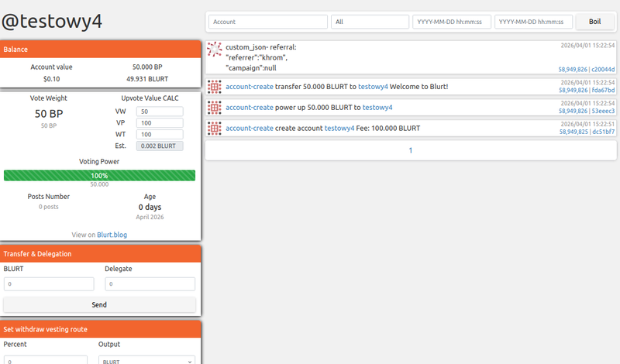The width and height of the screenshot is (620, 364).
Task: Click the VW input in Upvote Value CALC
Action: tap(160, 112)
